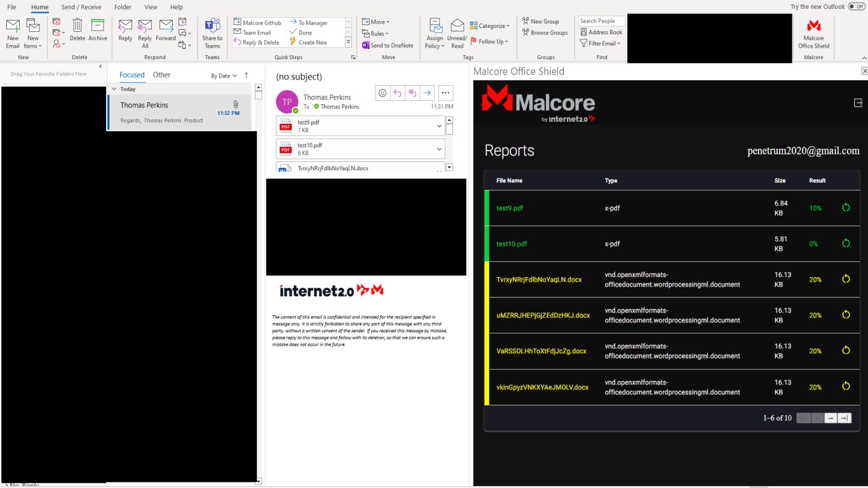The width and height of the screenshot is (868, 488).
Task: Rescan test10.pdf in Malcore reports
Action: 846,243
